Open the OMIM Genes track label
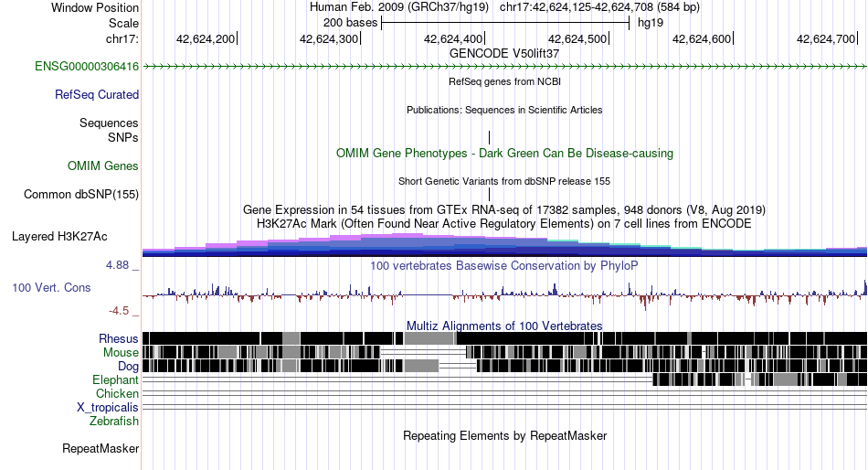This screenshot has height=470, width=868. pos(103,166)
